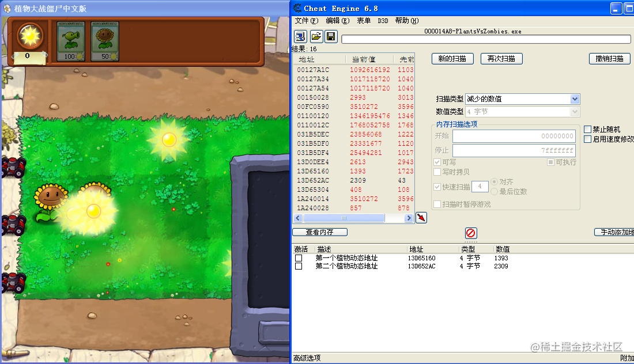This screenshot has height=364, width=634.
Task: Click value 2309 in the address table
Action: coord(501,266)
